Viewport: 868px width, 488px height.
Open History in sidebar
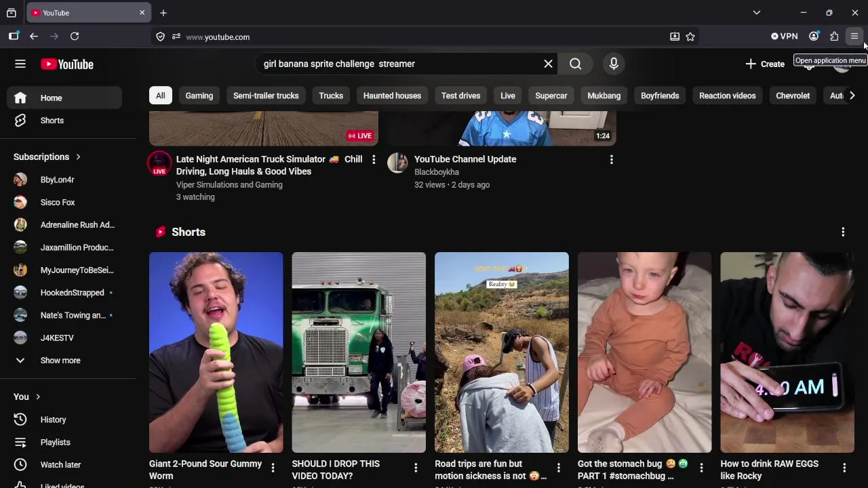64,420
